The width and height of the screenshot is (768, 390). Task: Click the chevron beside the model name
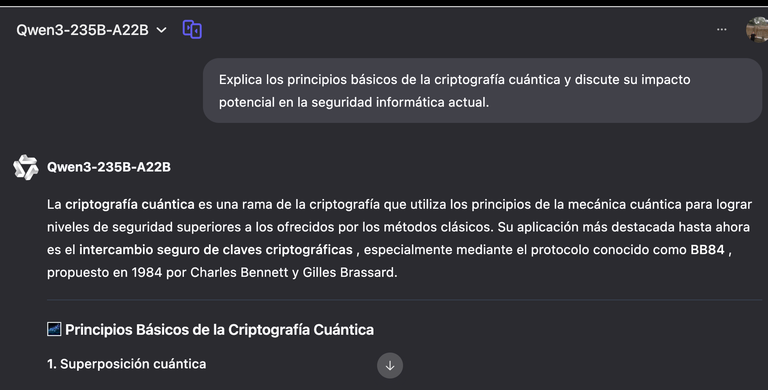pos(161,30)
